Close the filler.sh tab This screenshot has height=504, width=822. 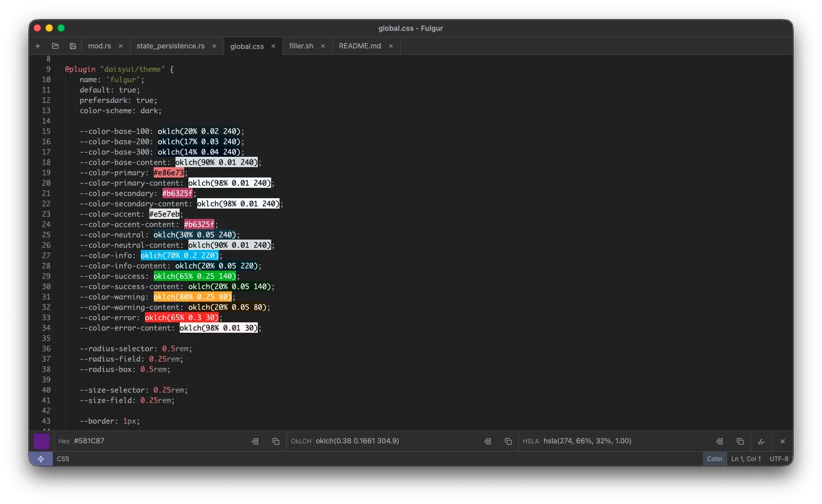tap(323, 46)
